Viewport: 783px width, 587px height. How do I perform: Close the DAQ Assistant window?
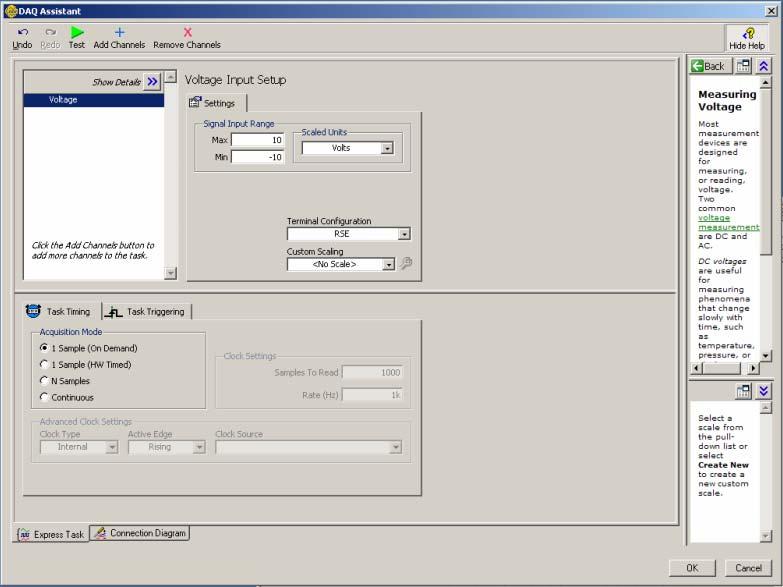[771, 11]
